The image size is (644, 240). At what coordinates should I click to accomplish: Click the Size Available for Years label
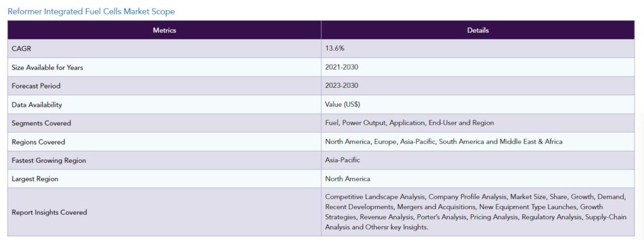click(47, 67)
